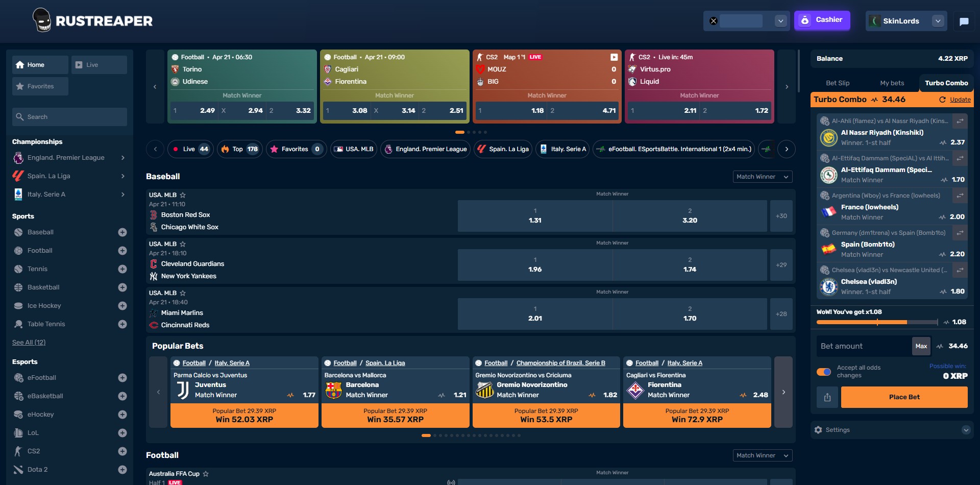
Task: Next Popular Bets carousel arrow
Action: coord(783,392)
